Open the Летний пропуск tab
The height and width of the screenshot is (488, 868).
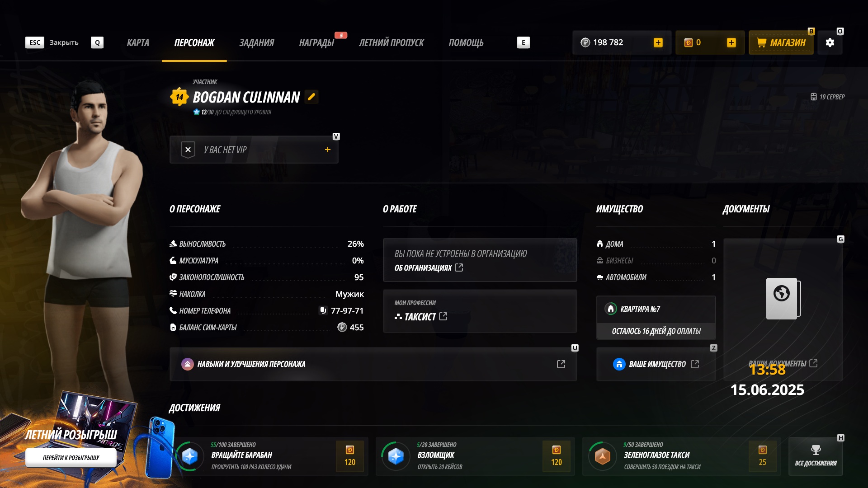391,42
